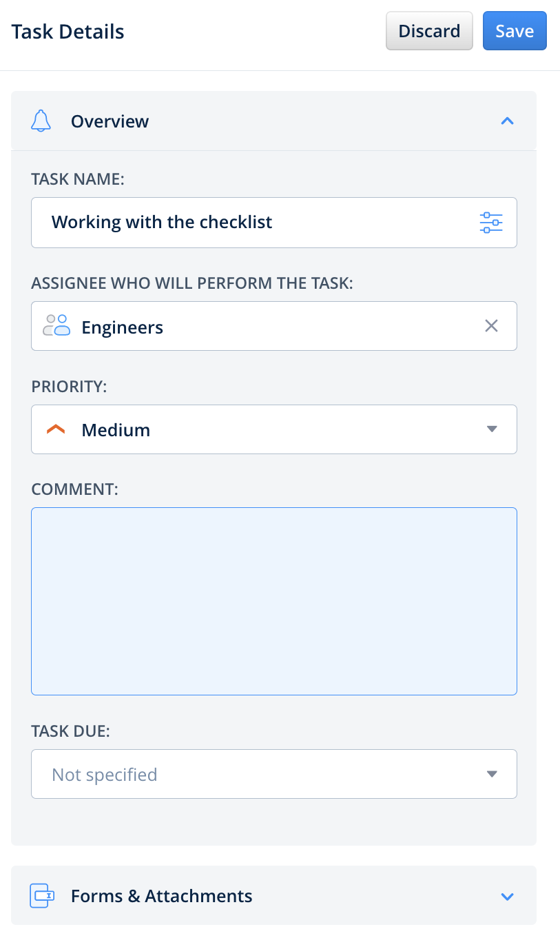This screenshot has height=938, width=560.
Task: Clear the Engineers assignee with the X
Action: coord(491,326)
